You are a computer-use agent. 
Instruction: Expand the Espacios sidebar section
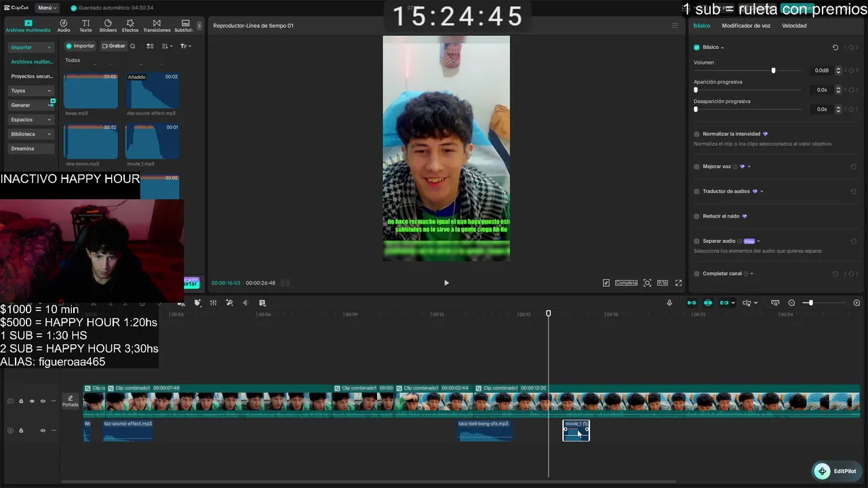(31, 119)
